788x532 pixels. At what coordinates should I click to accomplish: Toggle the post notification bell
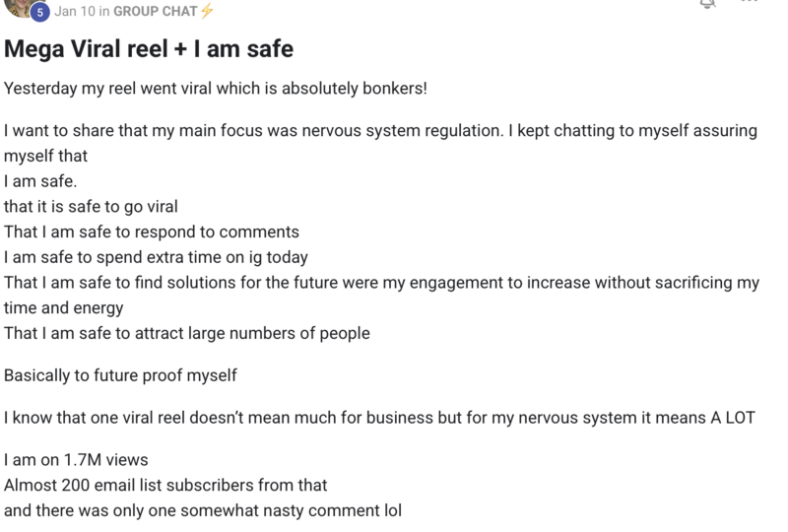(x=707, y=4)
